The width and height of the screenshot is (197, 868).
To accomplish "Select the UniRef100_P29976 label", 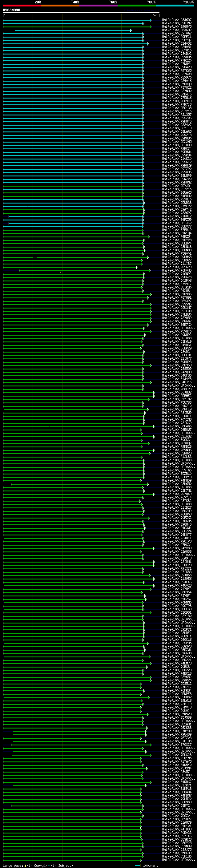I will point(177,78).
